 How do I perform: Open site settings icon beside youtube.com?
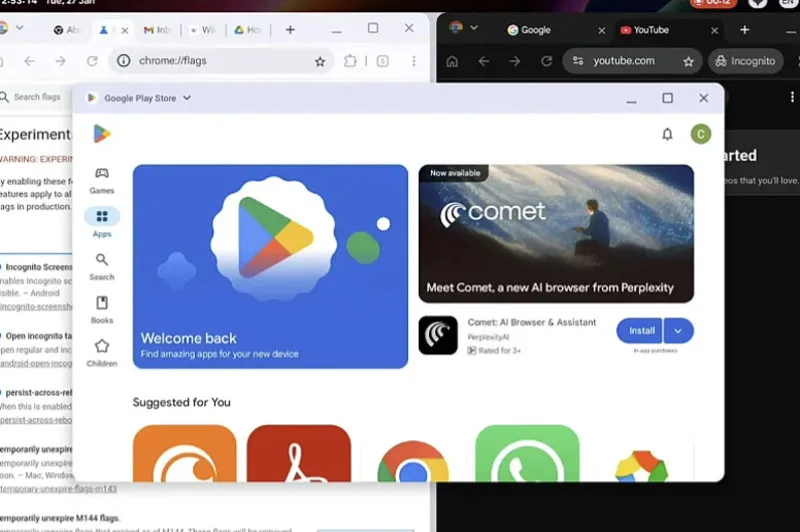(x=578, y=61)
